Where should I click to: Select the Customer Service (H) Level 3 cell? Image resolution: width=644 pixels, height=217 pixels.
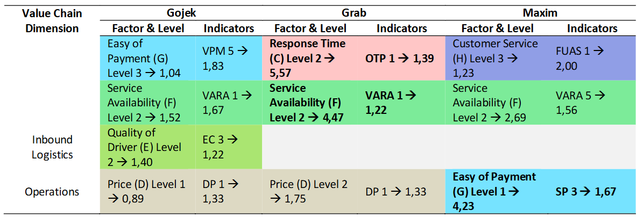[494, 57]
